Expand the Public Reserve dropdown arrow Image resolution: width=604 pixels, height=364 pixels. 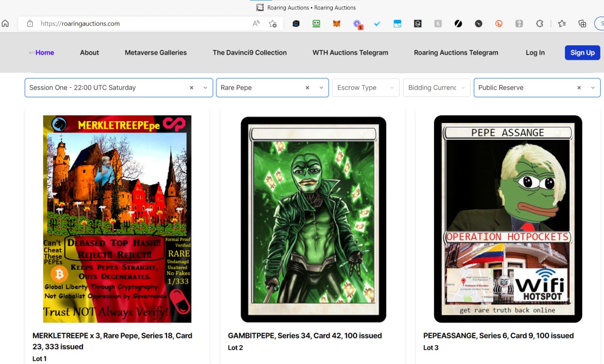[x=593, y=88]
